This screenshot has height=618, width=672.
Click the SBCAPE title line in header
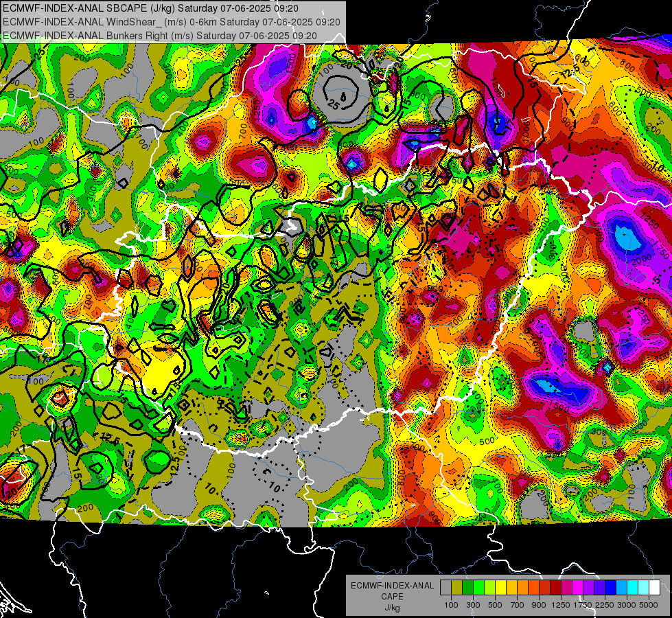(x=150, y=8)
